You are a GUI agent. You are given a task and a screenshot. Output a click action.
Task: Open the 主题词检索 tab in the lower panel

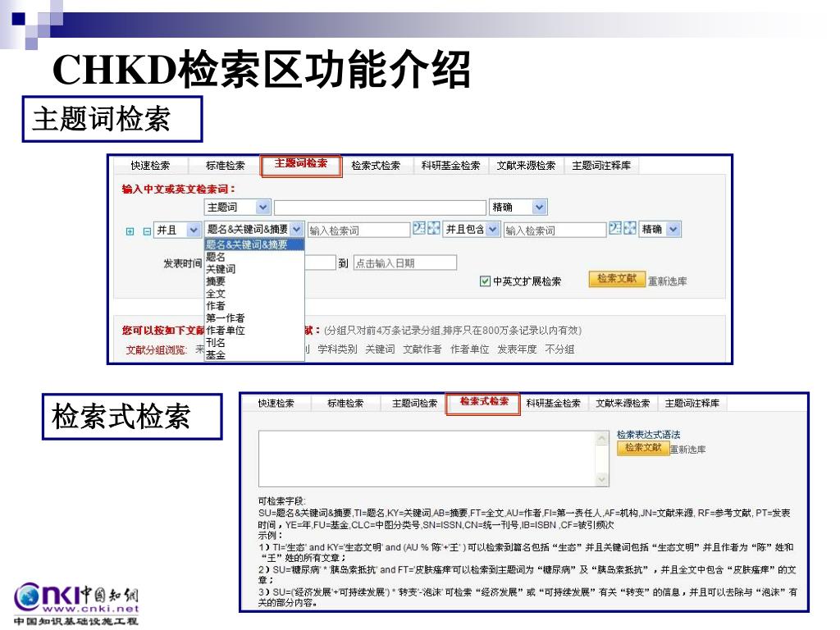[414, 404]
